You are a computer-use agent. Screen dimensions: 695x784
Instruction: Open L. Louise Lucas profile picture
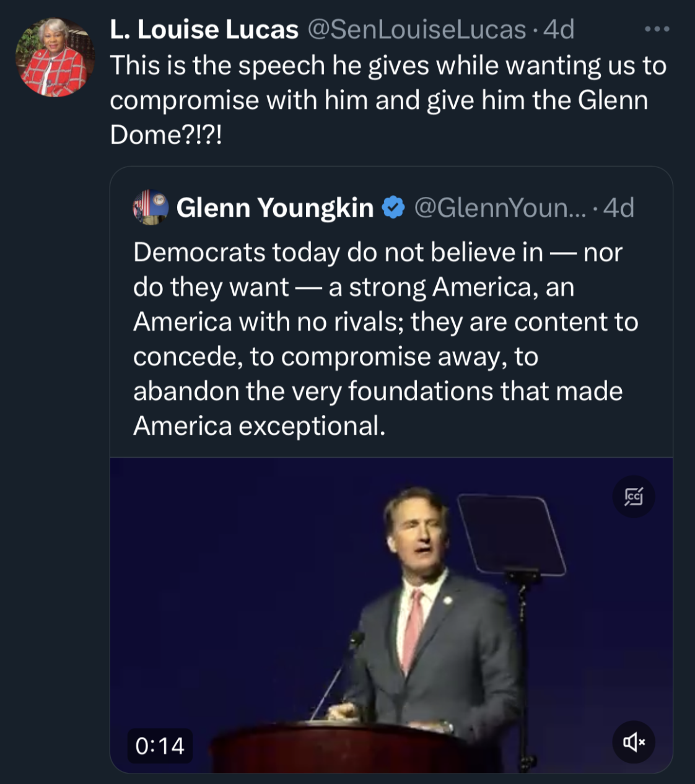click(x=54, y=58)
